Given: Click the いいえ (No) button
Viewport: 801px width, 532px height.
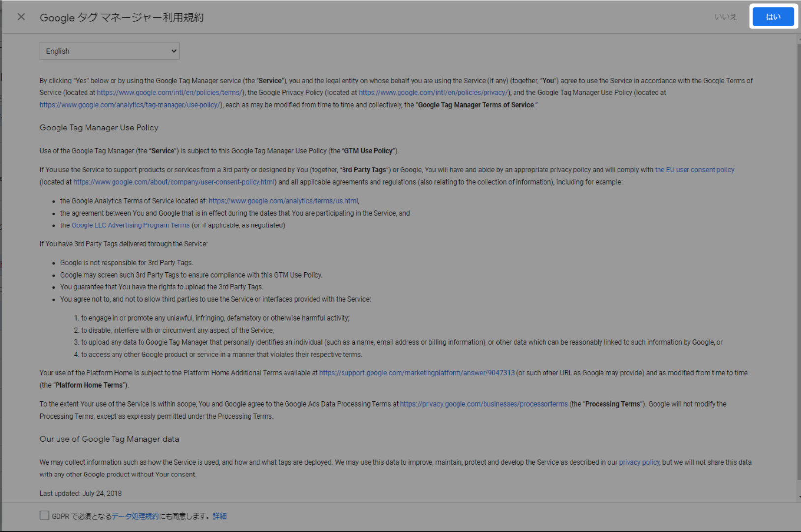Looking at the screenshot, I should click(725, 17).
